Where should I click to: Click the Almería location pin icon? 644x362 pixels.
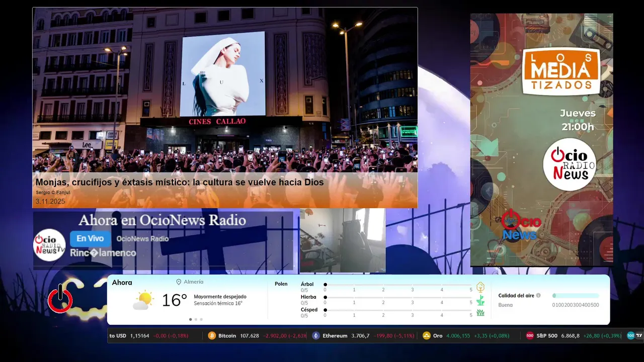[179, 282]
